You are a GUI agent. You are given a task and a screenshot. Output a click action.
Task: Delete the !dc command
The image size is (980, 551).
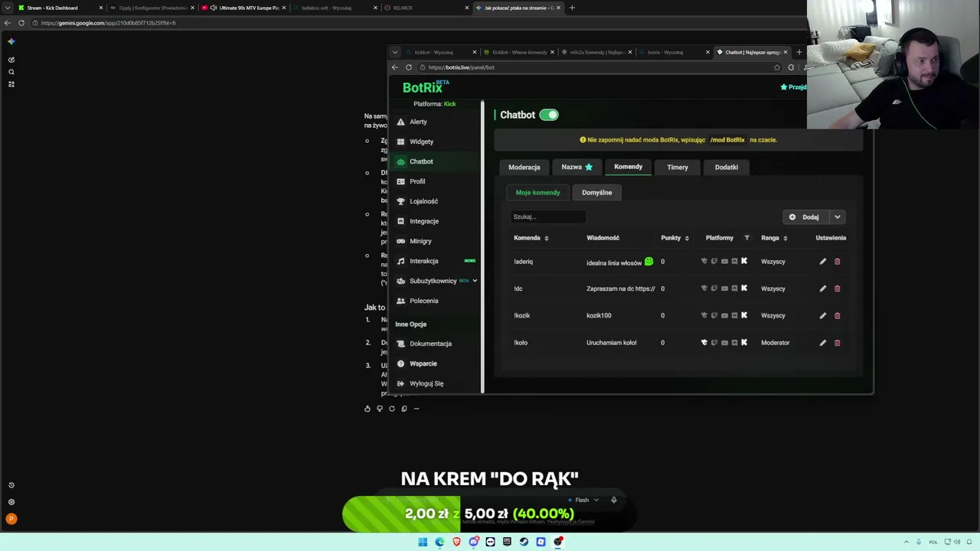click(837, 289)
